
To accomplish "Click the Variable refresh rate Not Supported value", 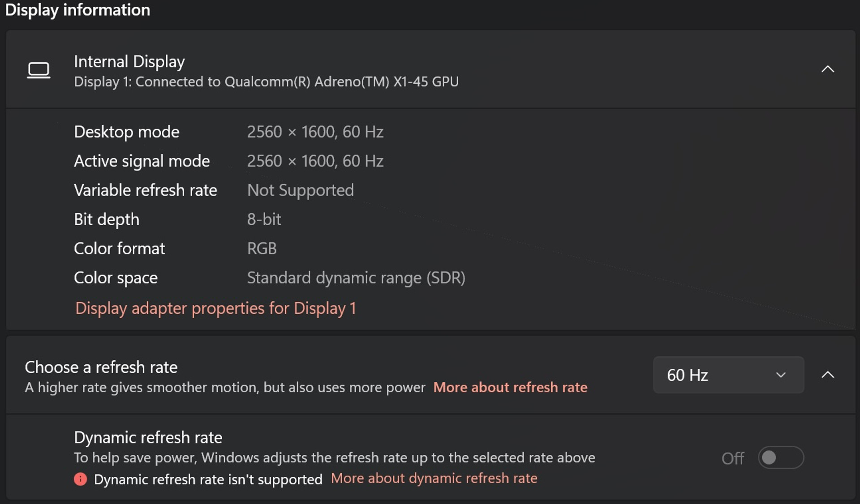I will pyautogui.click(x=301, y=190).
